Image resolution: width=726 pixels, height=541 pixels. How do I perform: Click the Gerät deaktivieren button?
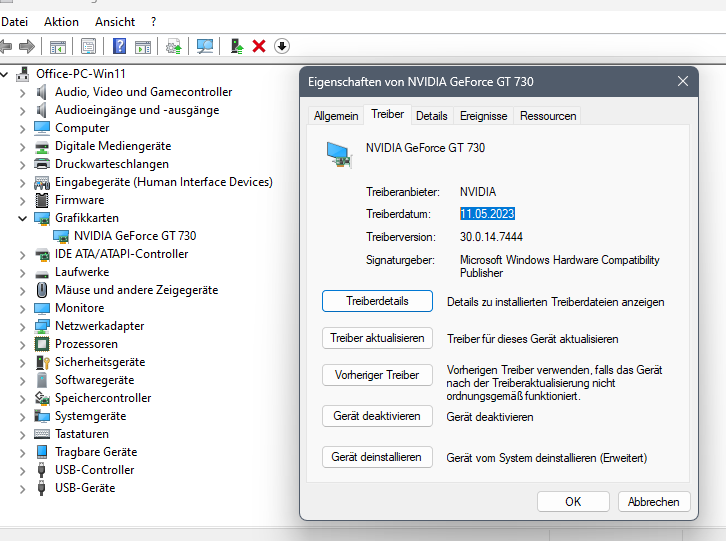pyautogui.click(x=377, y=416)
